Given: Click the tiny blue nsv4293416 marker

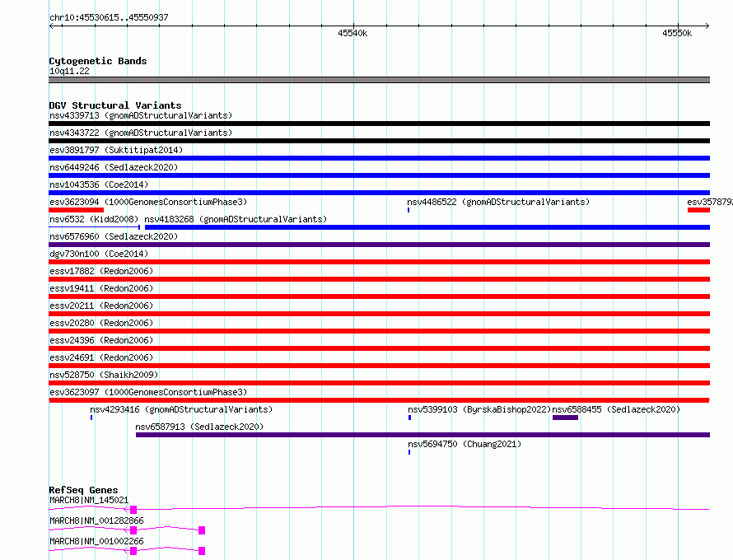Looking at the screenshot, I should (x=91, y=418).
